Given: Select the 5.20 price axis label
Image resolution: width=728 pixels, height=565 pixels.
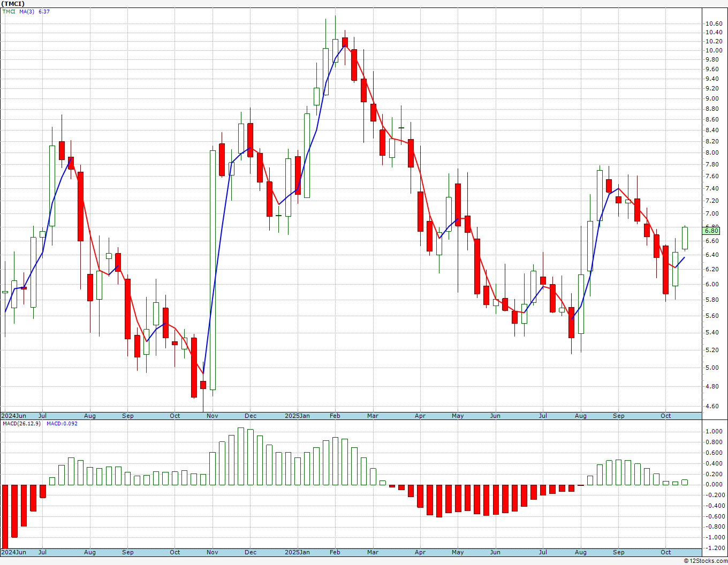Looking at the screenshot, I should [712, 350].
